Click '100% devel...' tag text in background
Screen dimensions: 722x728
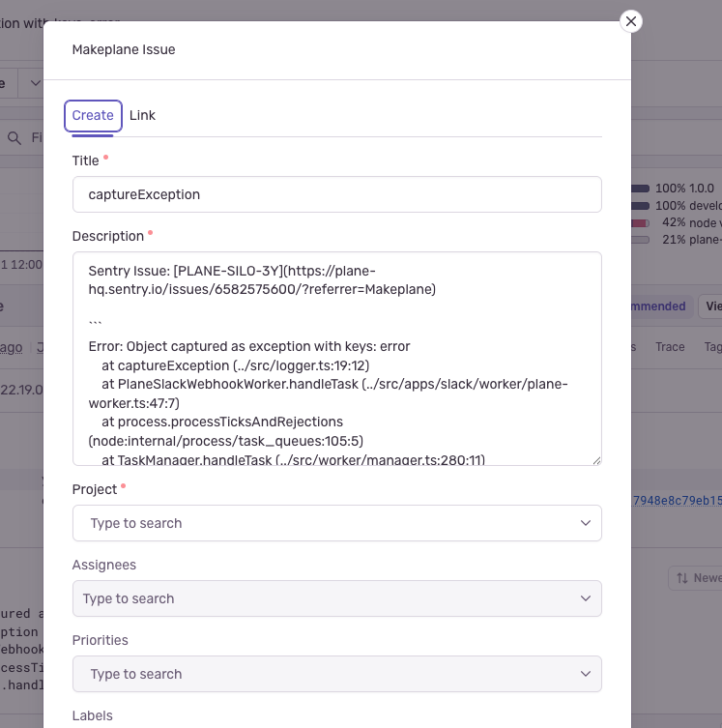(x=688, y=206)
